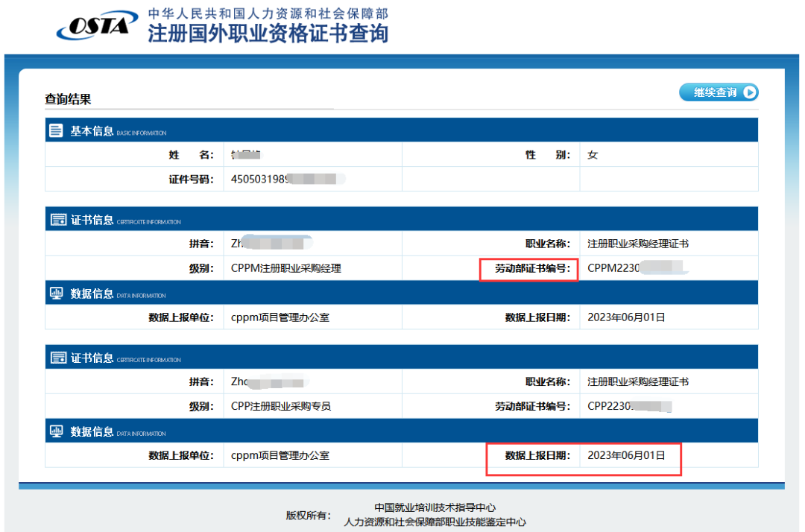Click 中国就业培训技术指导中心 in the footer
This screenshot has height=532, width=805.
tap(435, 507)
